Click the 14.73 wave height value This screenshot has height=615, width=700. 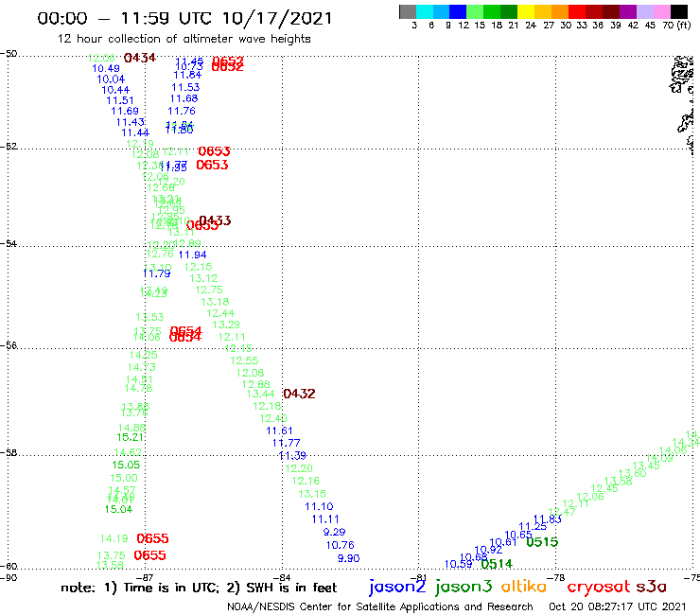point(142,367)
